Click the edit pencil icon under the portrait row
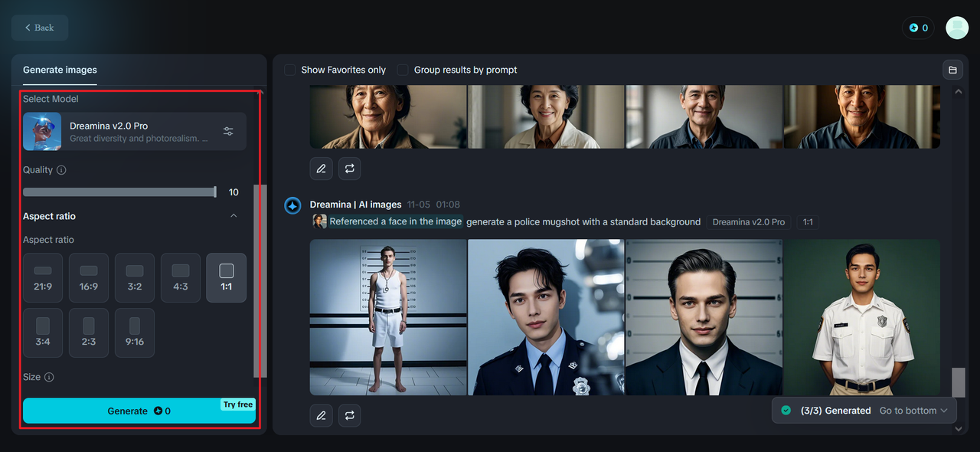 coord(321,169)
